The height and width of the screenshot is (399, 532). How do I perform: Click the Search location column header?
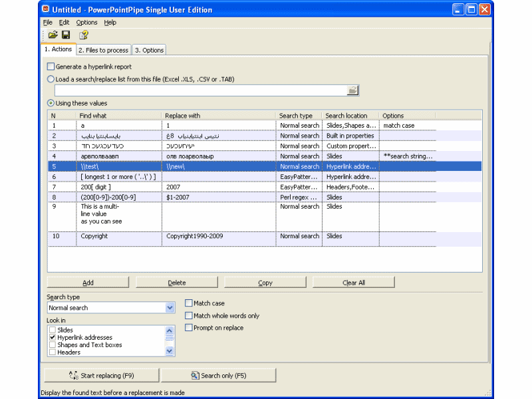coord(351,116)
